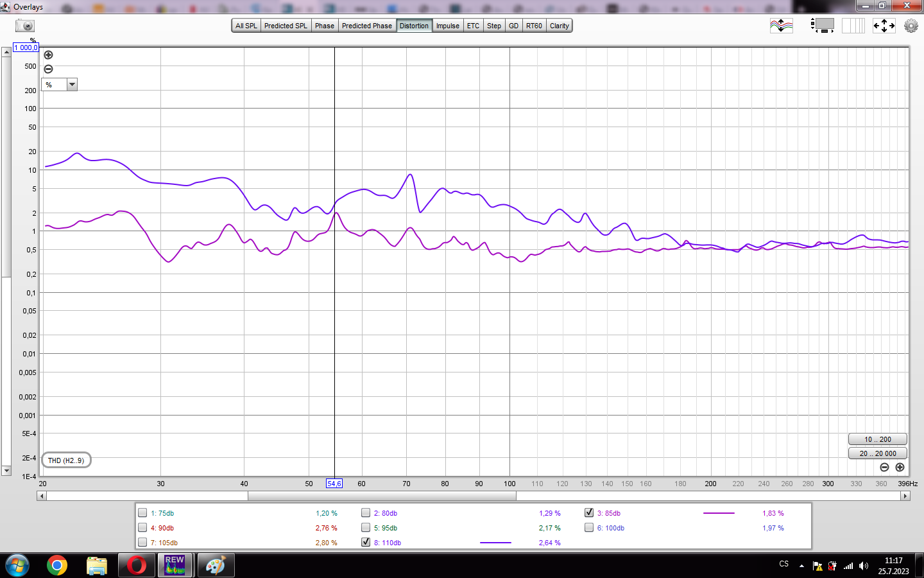Click the 85db purple trace color line
Screen dimensions: 924x578
pyautogui.click(x=719, y=513)
